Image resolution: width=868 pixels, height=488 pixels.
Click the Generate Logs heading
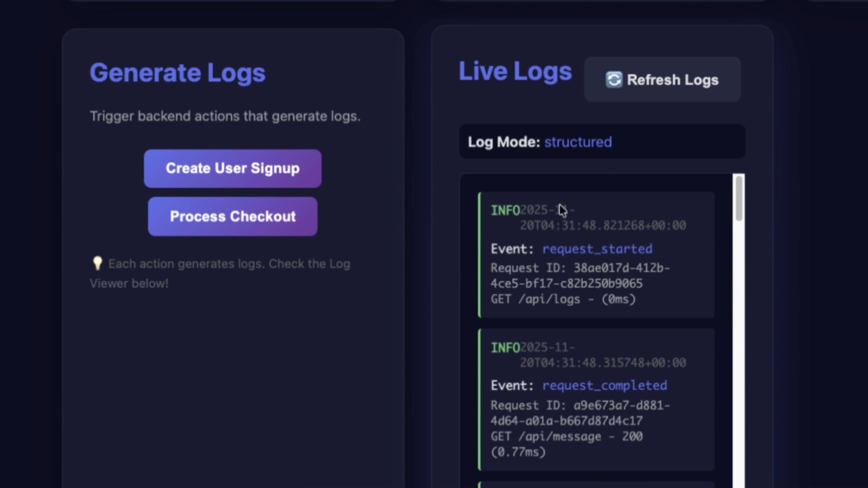pyautogui.click(x=177, y=72)
